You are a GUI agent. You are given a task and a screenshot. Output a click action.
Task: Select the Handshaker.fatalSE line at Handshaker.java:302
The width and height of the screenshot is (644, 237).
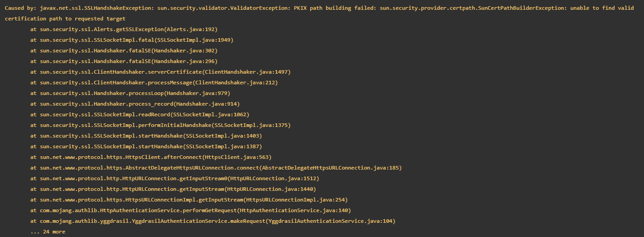(x=124, y=51)
